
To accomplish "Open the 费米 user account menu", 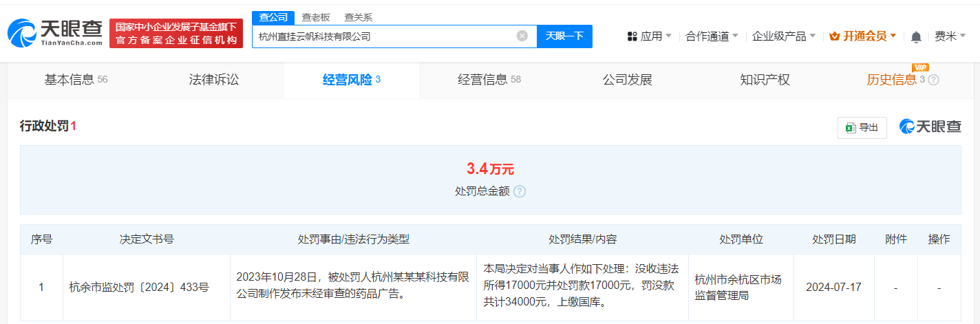I will [x=950, y=36].
